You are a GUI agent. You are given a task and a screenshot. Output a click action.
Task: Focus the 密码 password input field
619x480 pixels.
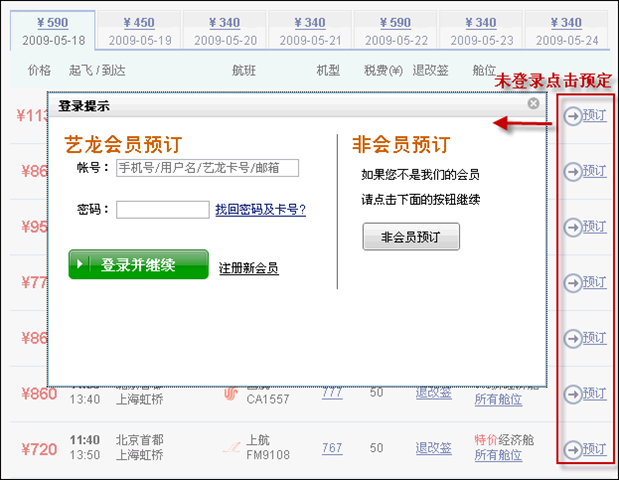tap(162, 209)
